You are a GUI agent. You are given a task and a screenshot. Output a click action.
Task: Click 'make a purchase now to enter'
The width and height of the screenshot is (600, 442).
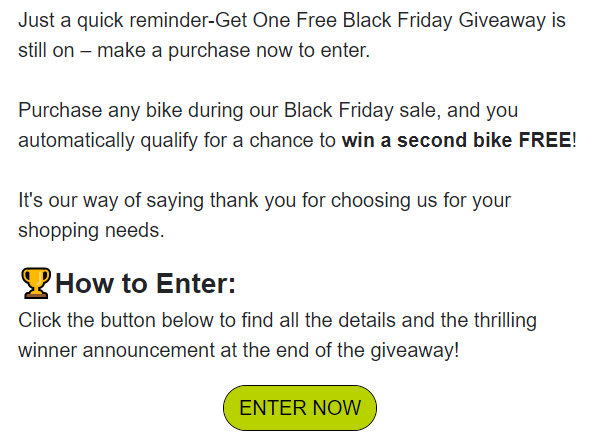[x=232, y=51]
